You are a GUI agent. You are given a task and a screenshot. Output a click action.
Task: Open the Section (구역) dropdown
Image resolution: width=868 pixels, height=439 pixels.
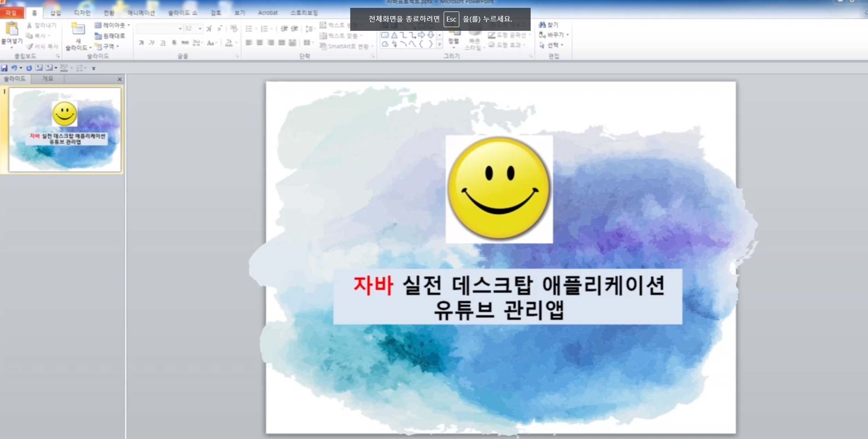coord(107,46)
